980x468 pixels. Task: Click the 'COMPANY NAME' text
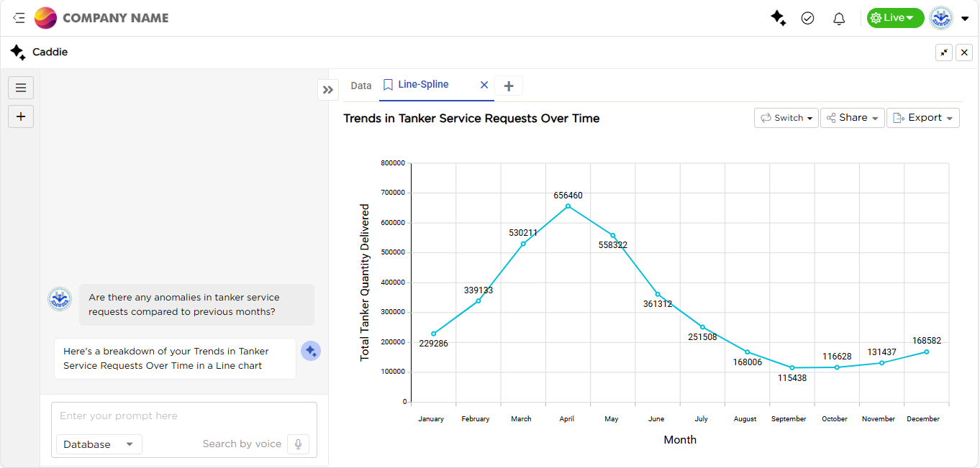click(116, 18)
